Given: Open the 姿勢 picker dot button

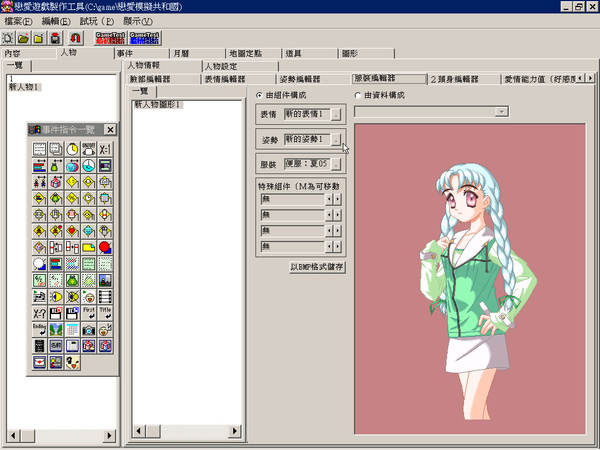Looking at the screenshot, I should click(336, 140).
